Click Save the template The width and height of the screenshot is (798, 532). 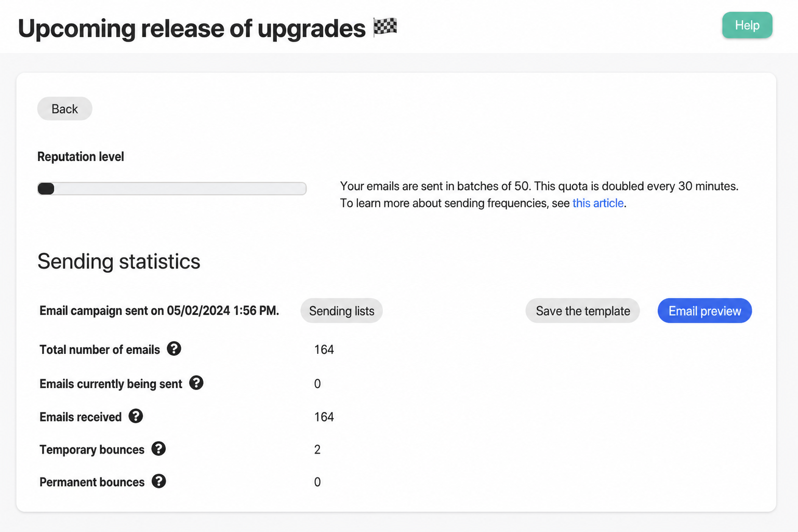pyautogui.click(x=583, y=311)
